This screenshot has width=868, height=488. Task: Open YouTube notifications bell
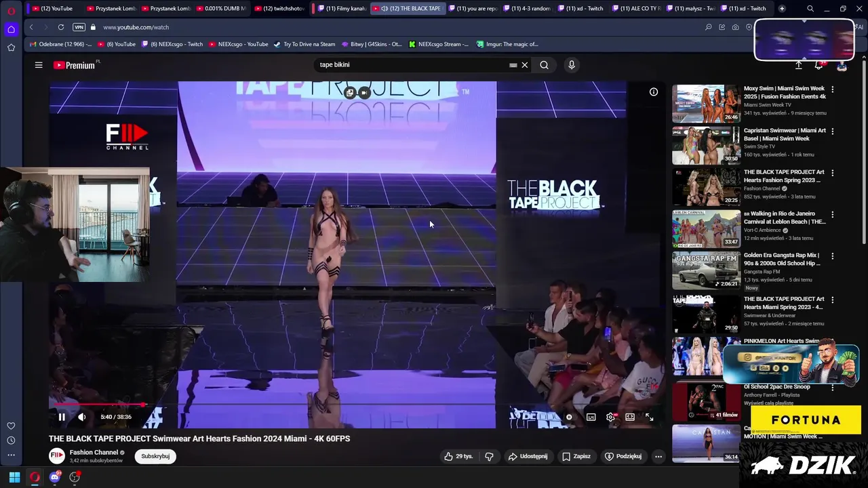819,65
